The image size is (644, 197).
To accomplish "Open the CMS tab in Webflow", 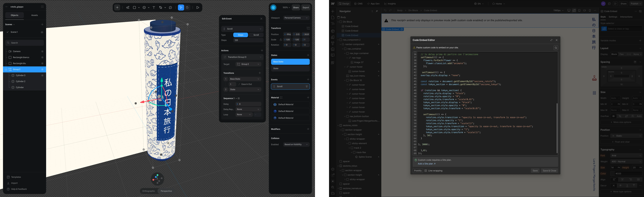I will click(x=358, y=4).
